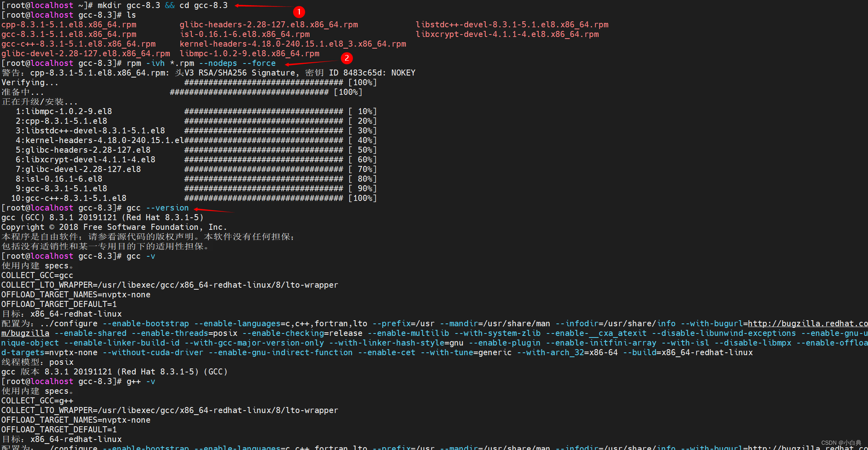Click the mkdir gcc-8.3 command text
Viewport: 868px width, 450px height.
[129, 5]
